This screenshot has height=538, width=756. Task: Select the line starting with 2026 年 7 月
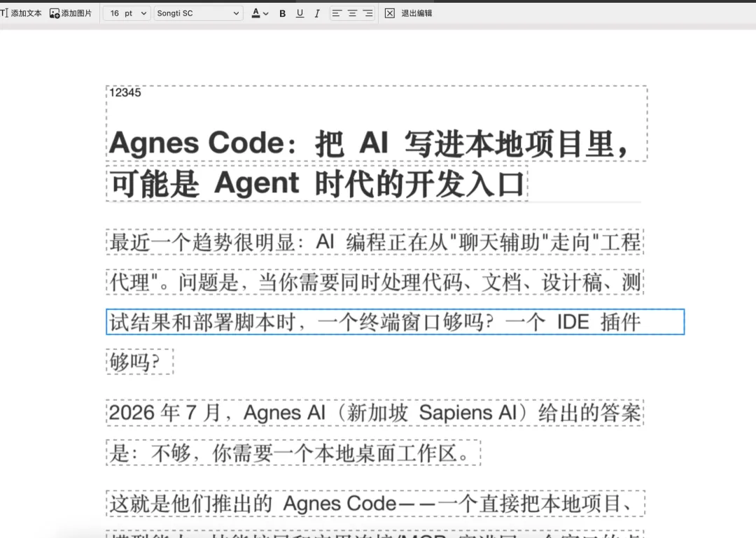pos(374,413)
